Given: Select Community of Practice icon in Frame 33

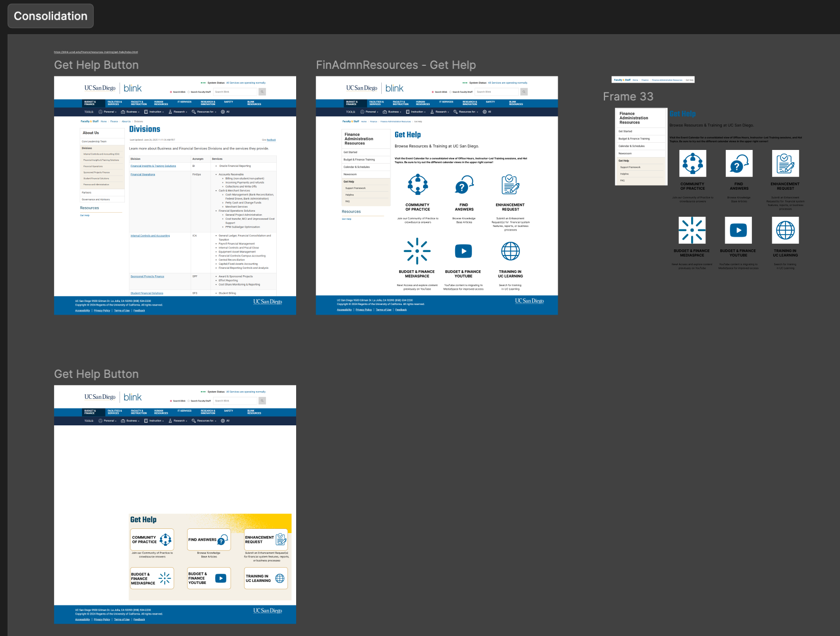Looking at the screenshot, I should [693, 164].
